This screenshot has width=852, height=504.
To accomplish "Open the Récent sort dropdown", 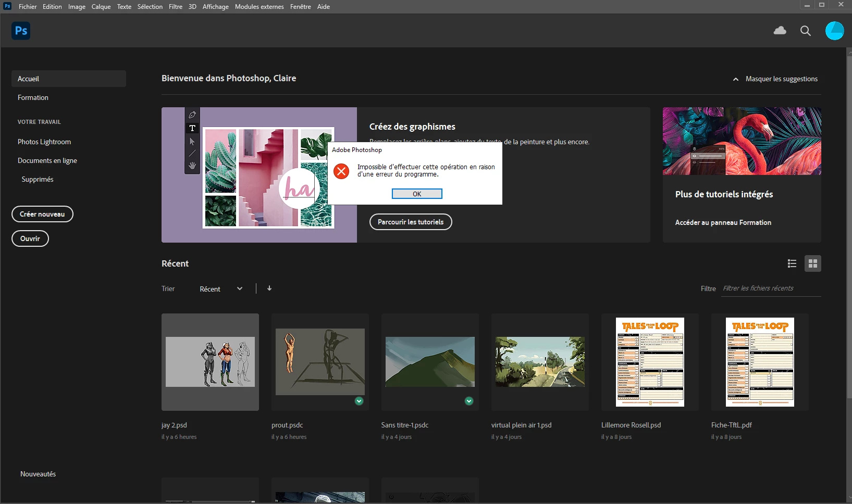I will tap(221, 289).
